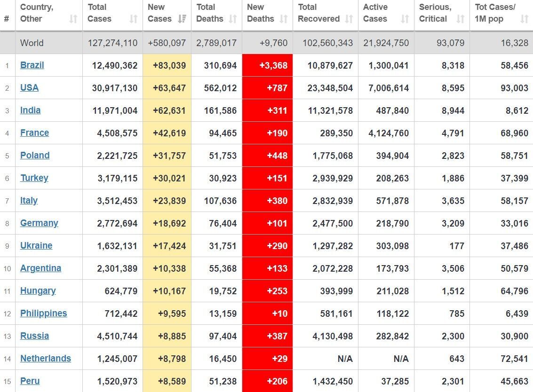
Task: Sort by Total Deaths arrows icon
Action: pyautogui.click(x=232, y=19)
